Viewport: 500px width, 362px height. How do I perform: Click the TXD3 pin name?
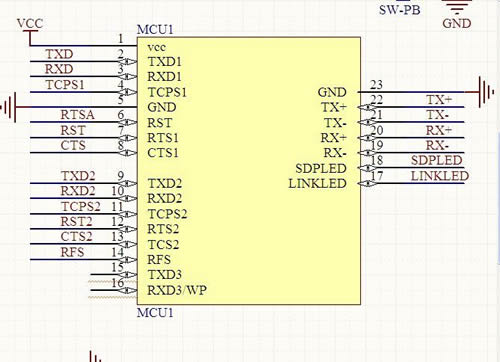coord(165,275)
